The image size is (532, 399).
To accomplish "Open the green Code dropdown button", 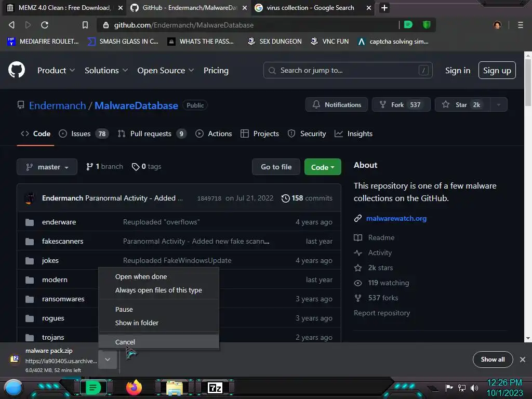I will coord(323,167).
